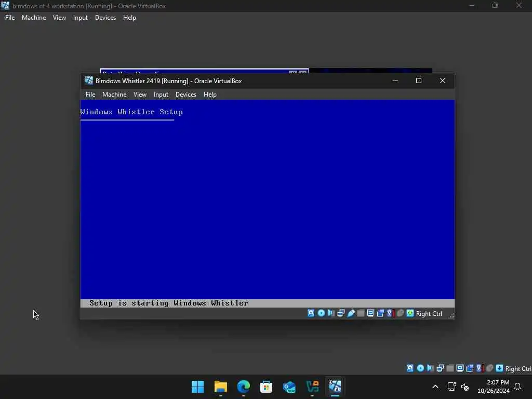The image size is (532, 399).
Task: Click VirtualBox icon in nt 4 window title bar
Action: 5,6
